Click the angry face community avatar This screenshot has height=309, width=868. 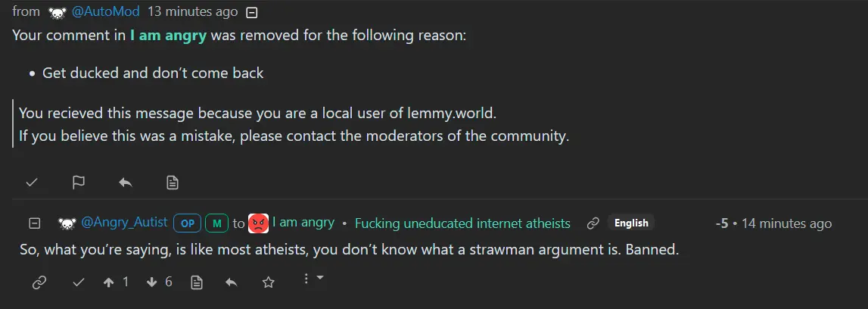click(259, 223)
